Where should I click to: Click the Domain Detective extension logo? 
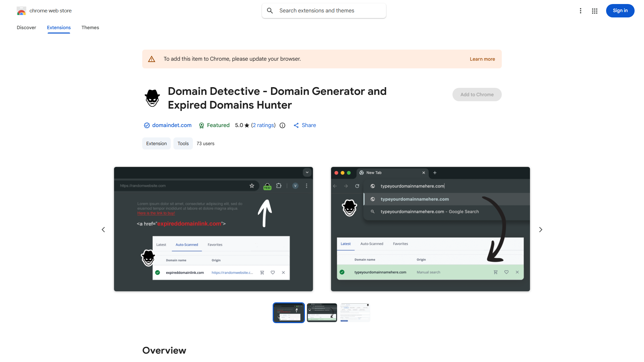click(152, 98)
